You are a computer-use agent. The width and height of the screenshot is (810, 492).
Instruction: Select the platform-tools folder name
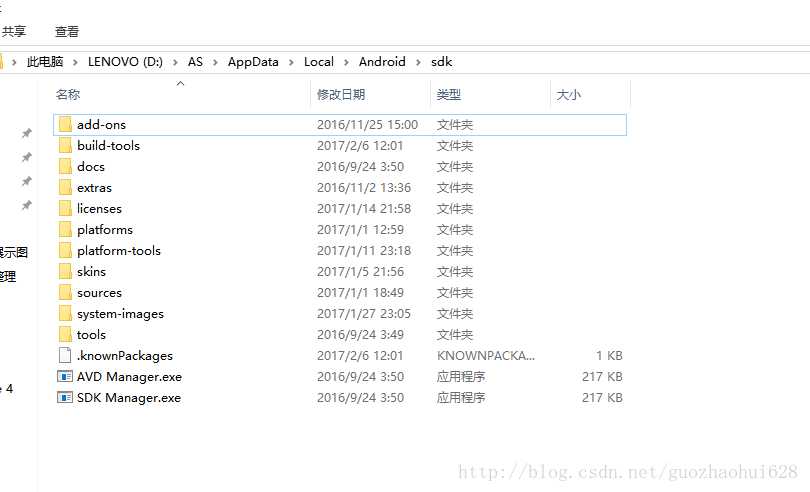click(119, 251)
